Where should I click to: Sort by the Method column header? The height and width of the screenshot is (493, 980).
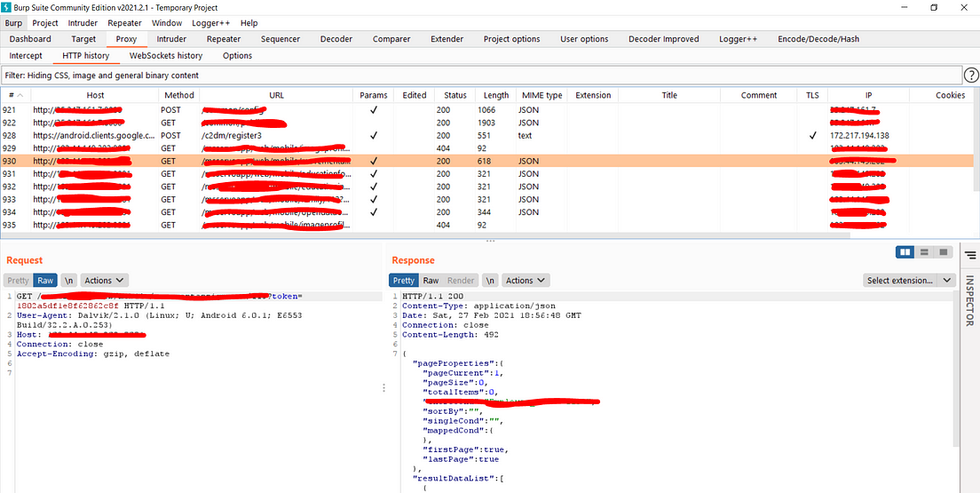tap(178, 95)
